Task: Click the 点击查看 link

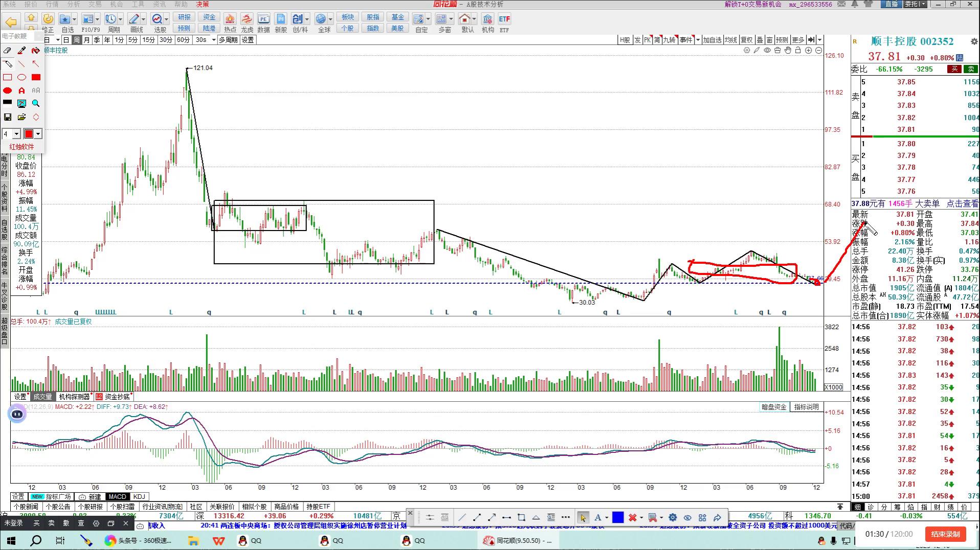Action: click(x=963, y=203)
